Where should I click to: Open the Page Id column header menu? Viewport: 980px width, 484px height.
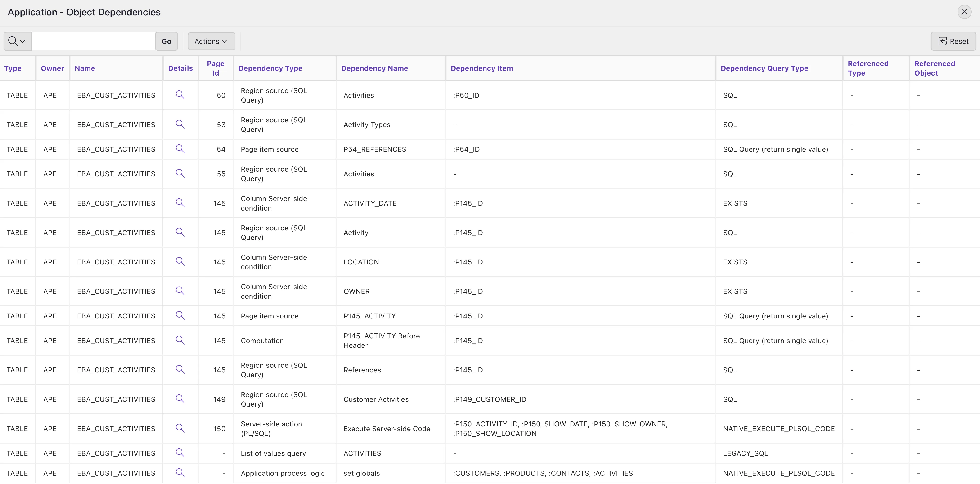[215, 68]
